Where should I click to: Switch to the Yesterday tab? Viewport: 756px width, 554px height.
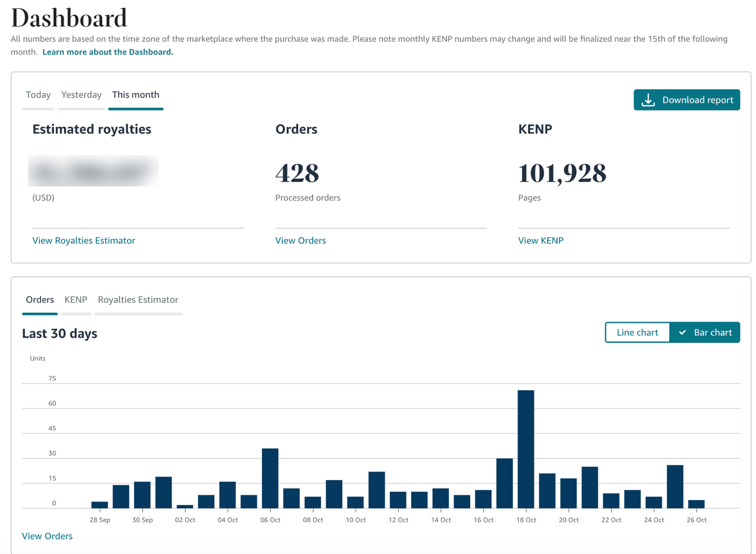[81, 94]
